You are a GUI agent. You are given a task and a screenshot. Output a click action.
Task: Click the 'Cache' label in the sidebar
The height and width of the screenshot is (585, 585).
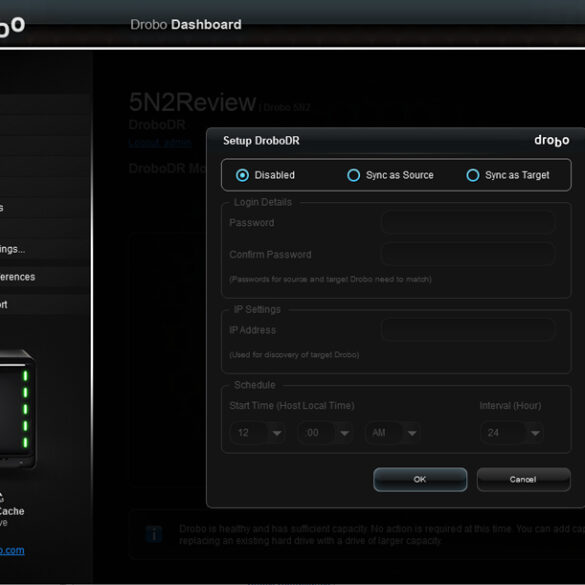(x=12, y=511)
